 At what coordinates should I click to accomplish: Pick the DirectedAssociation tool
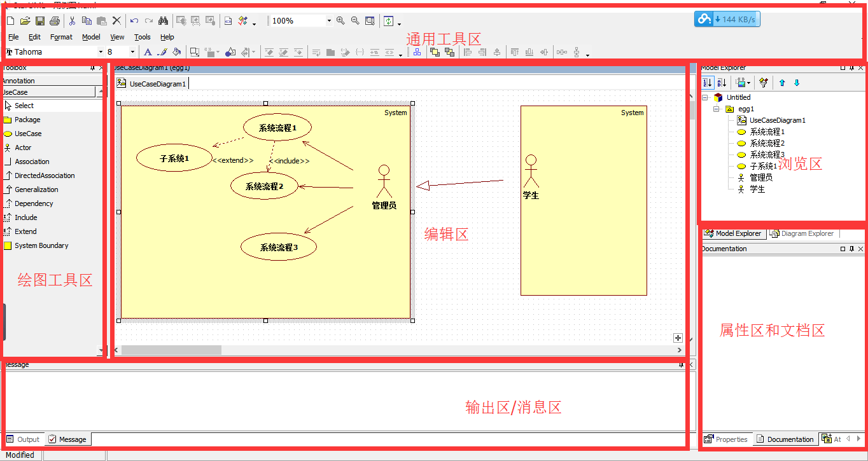click(52, 175)
